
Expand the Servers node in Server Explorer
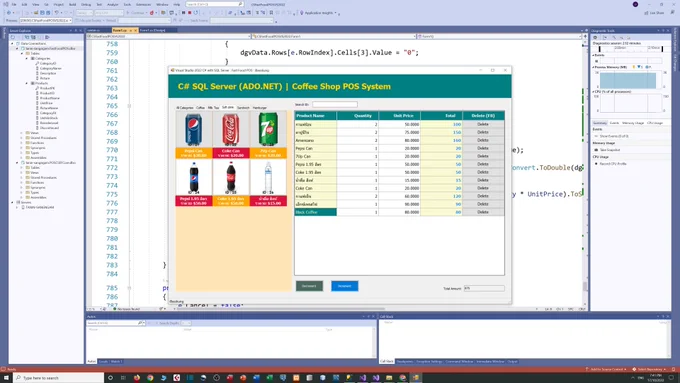[x=13, y=202]
